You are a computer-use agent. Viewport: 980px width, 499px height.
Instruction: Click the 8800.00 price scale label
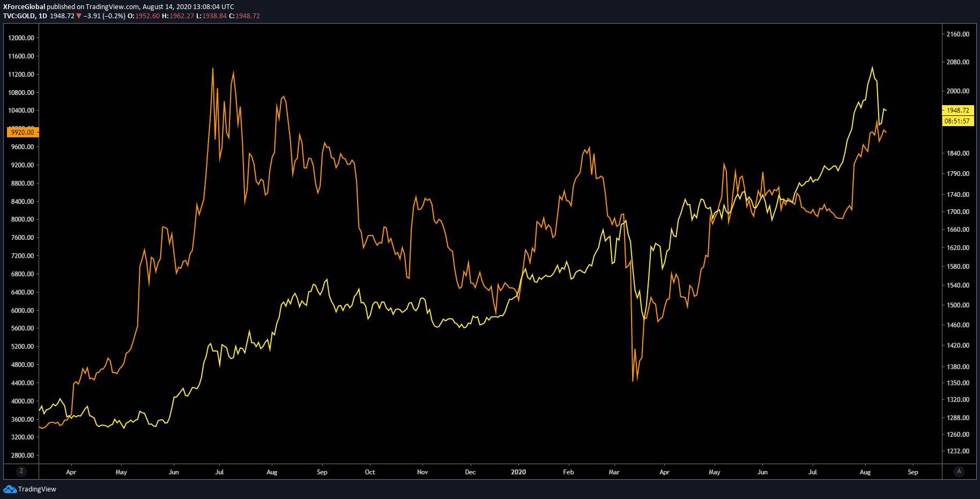pos(23,184)
